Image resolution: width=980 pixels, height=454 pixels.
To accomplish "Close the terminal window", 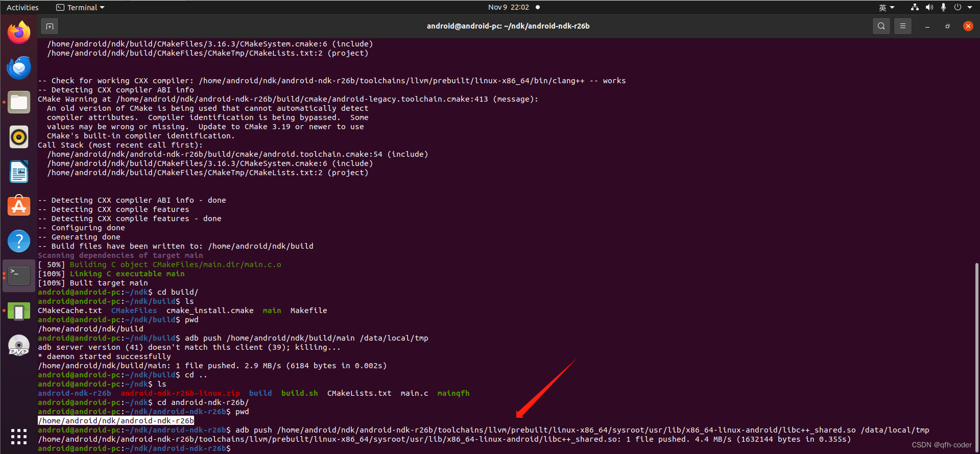I will pyautogui.click(x=968, y=26).
